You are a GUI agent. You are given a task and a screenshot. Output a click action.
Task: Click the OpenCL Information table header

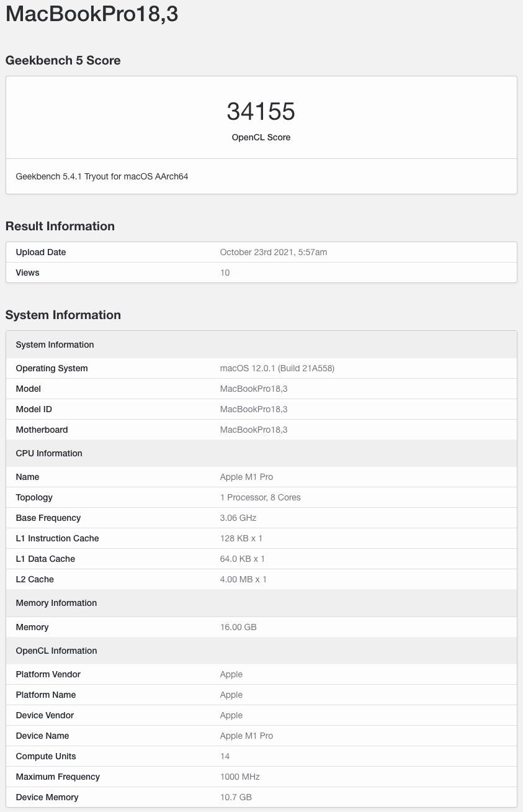coord(56,651)
